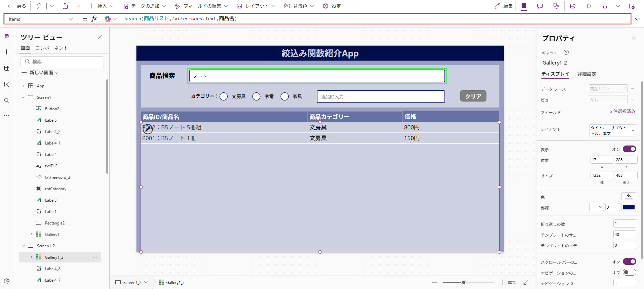Switch to the コンポーネント tab

(x=52, y=48)
